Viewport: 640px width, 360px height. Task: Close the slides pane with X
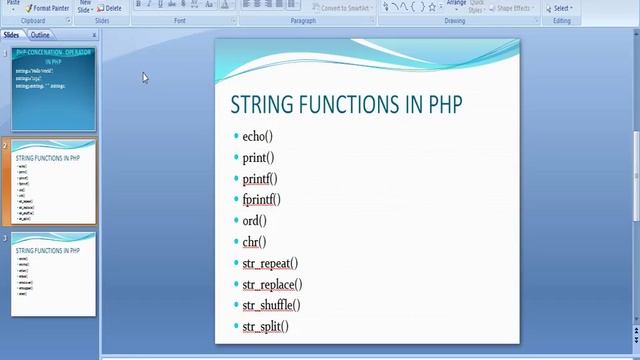click(94, 36)
